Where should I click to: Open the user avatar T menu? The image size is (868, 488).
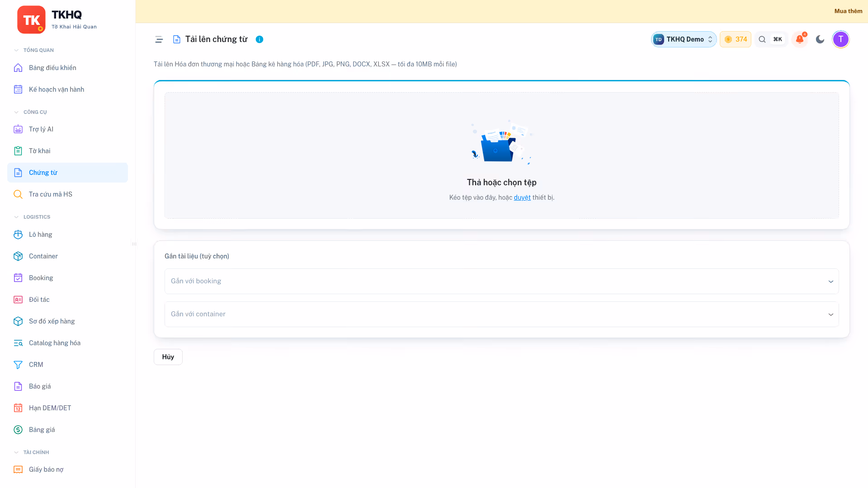click(x=841, y=39)
